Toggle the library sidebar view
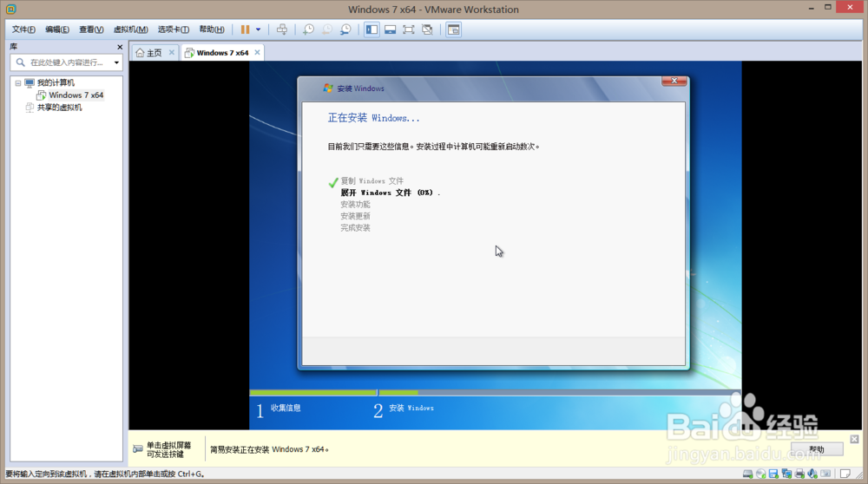The height and width of the screenshot is (484, 868). tap(372, 29)
